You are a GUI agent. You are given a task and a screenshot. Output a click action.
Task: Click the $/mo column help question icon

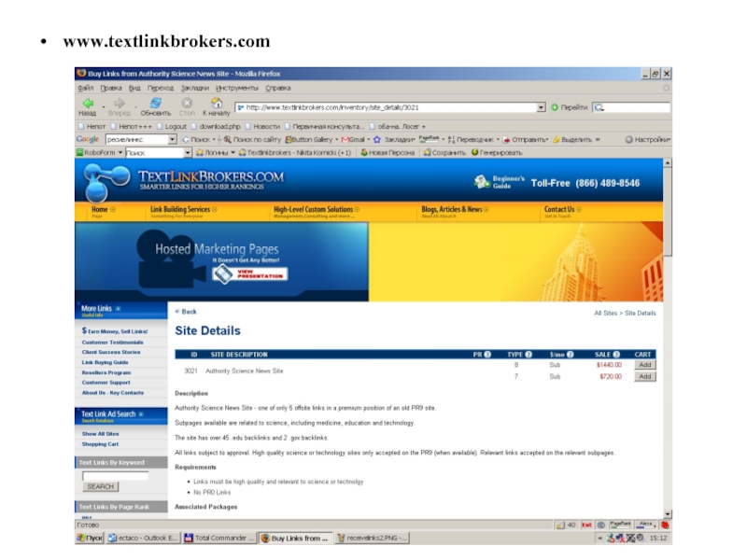[x=571, y=355]
